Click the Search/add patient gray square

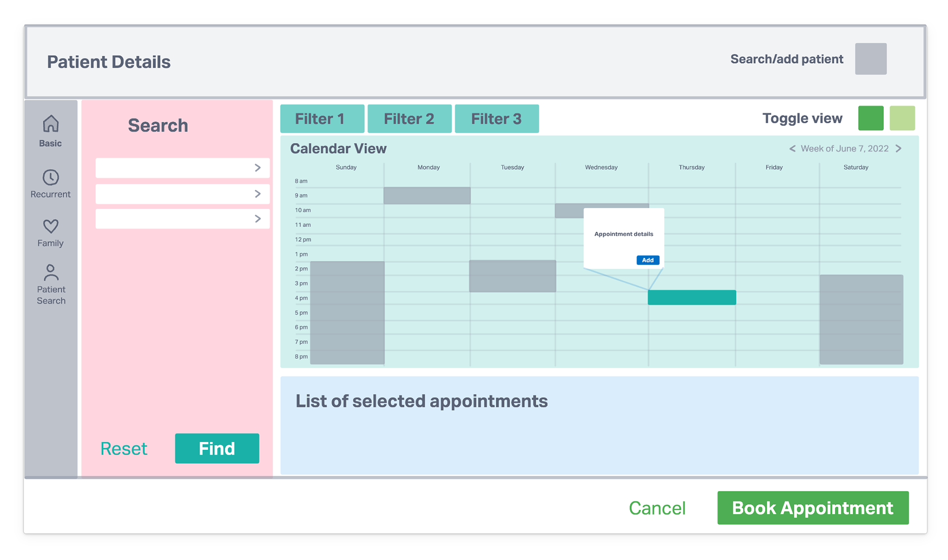870,59
